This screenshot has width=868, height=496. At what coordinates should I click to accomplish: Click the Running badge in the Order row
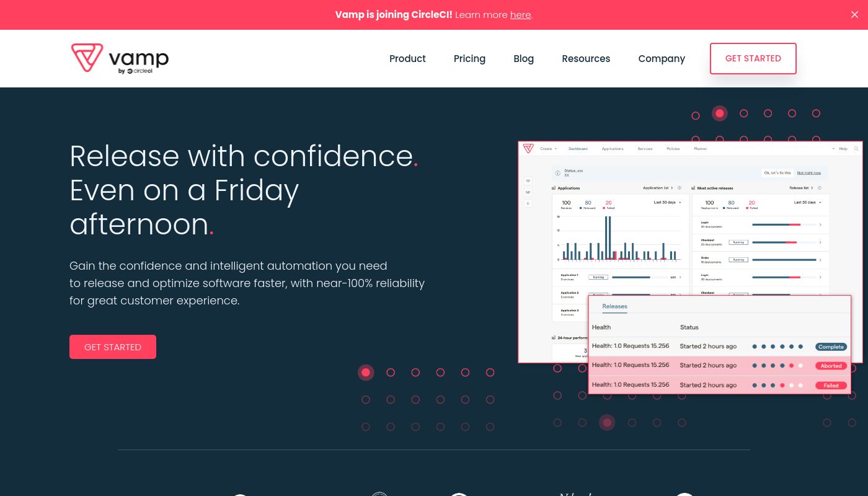(x=738, y=260)
